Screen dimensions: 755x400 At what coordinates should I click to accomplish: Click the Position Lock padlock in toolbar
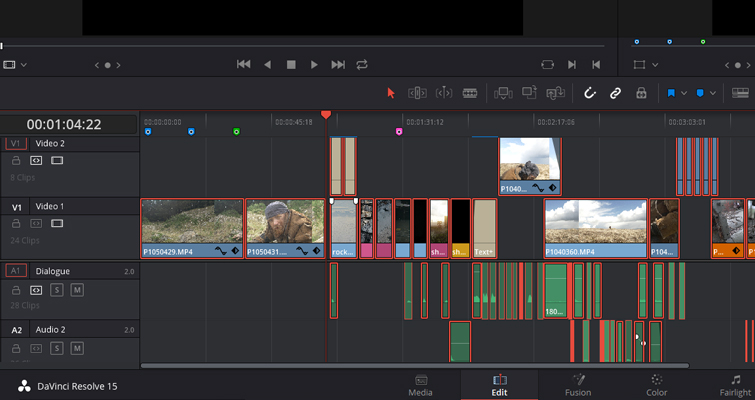641,93
